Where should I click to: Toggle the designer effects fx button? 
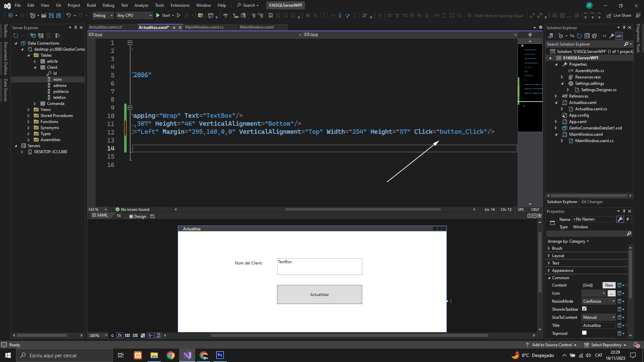pos(119,336)
